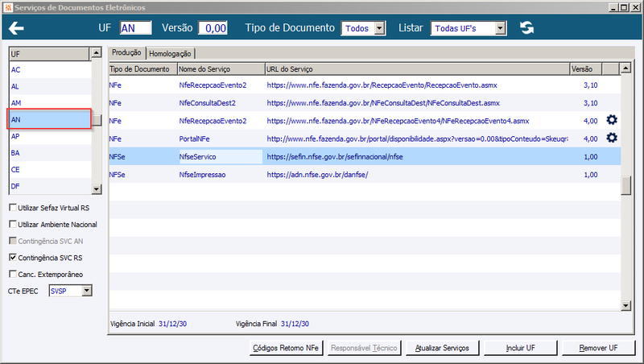Enable Utilizar Sefaz Virtual RS checkbox
The image size is (644, 364).
coord(13,208)
